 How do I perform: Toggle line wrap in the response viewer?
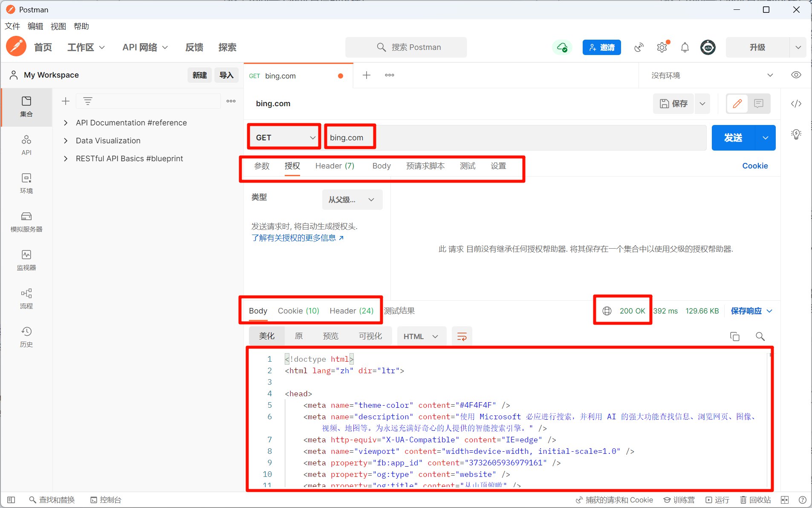coord(462,337)
